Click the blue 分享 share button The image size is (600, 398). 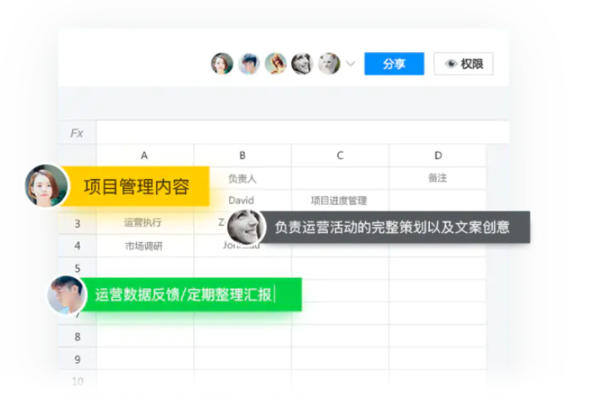[x=394, y=64]
